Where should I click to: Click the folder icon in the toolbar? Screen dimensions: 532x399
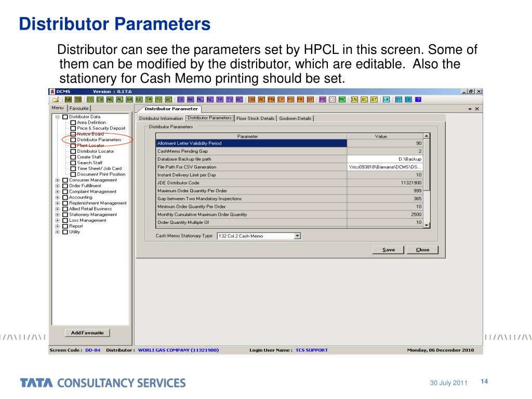tap(56, 99)
